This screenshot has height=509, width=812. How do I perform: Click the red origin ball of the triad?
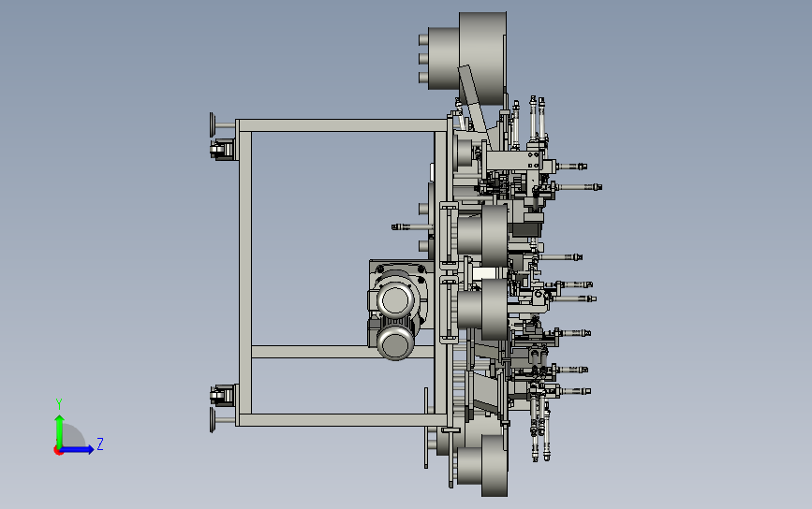58,451
